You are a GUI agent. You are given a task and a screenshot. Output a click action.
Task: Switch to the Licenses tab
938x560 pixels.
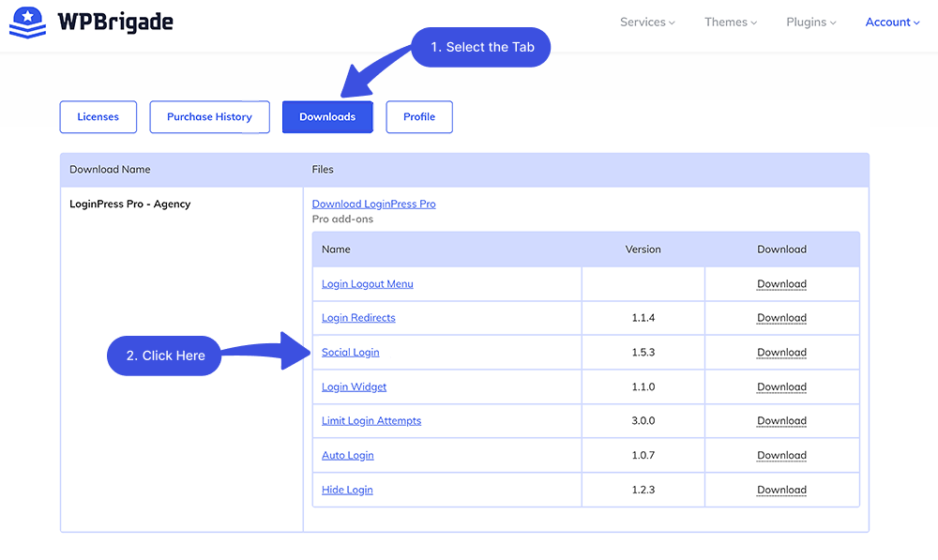[98, 116]
